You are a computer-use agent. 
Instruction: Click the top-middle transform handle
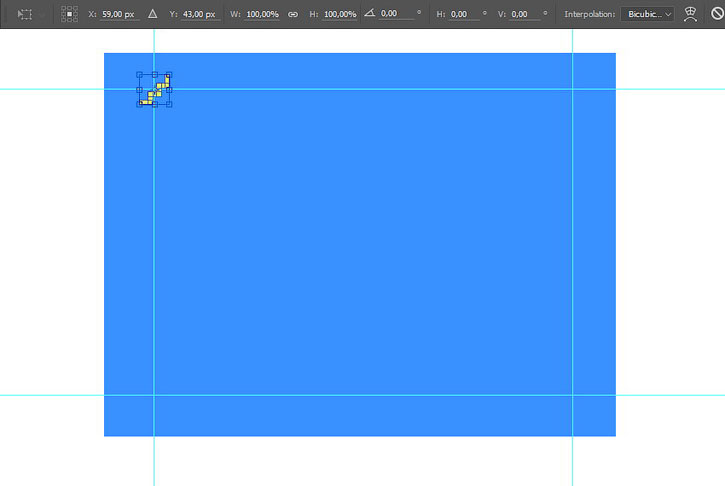tap(154, 74)
